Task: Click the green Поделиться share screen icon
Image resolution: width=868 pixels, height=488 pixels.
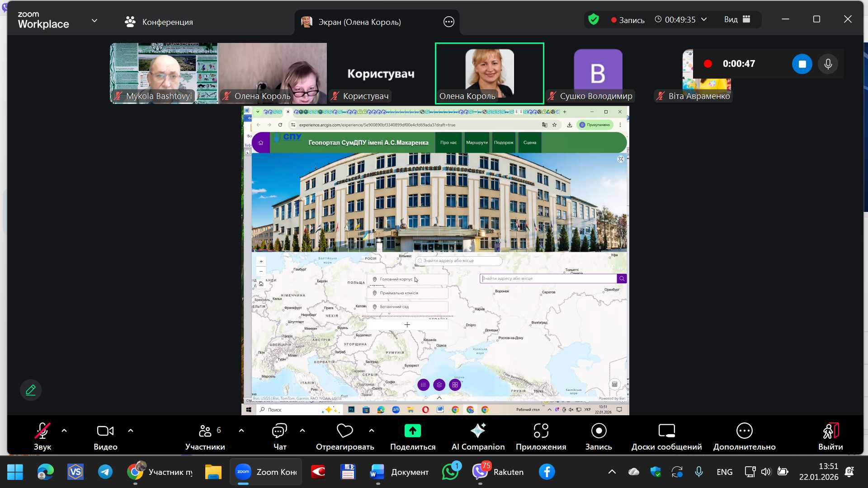Action: point(412,432)
